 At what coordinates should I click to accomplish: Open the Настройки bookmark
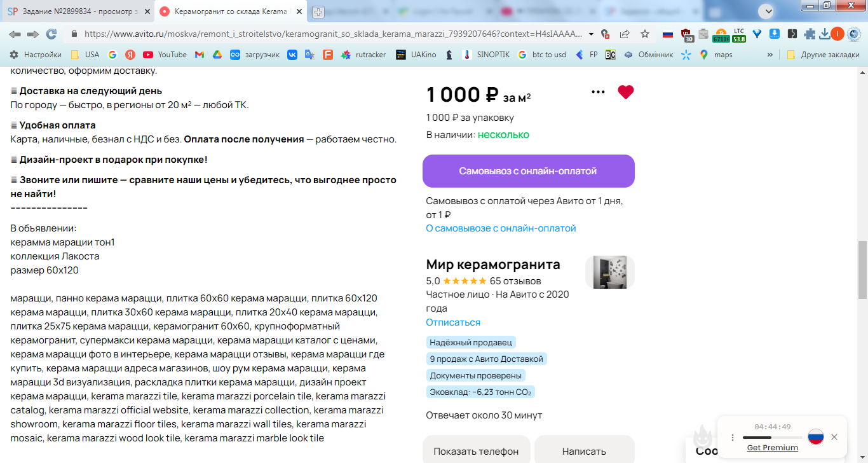36,55
